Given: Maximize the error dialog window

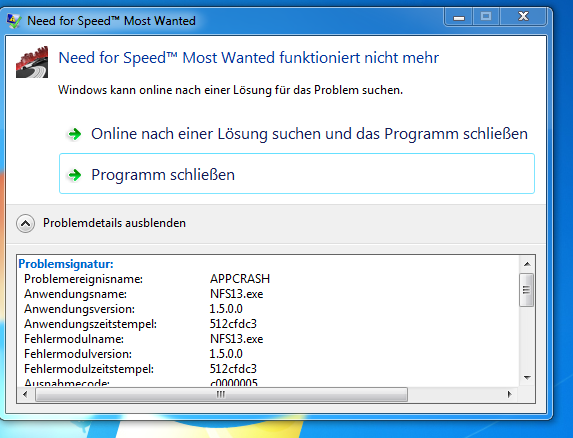Looking at the screenshot, I should tap(486, 17).
